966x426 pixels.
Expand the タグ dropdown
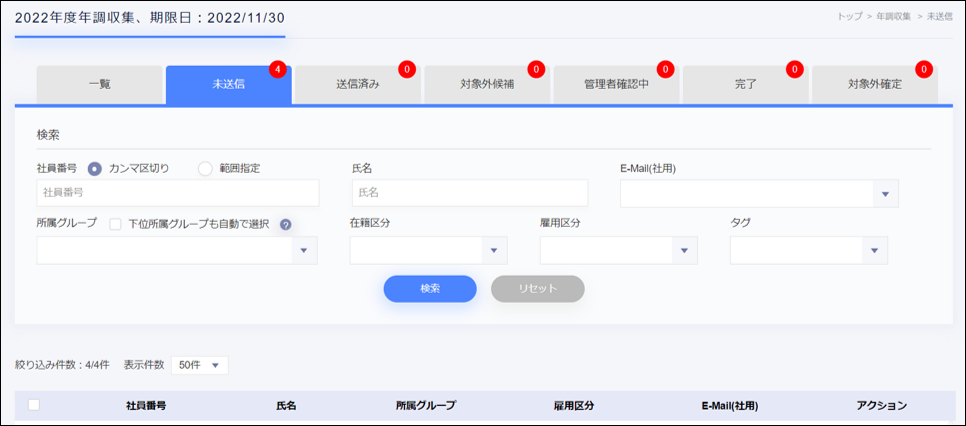coord(874,251)
